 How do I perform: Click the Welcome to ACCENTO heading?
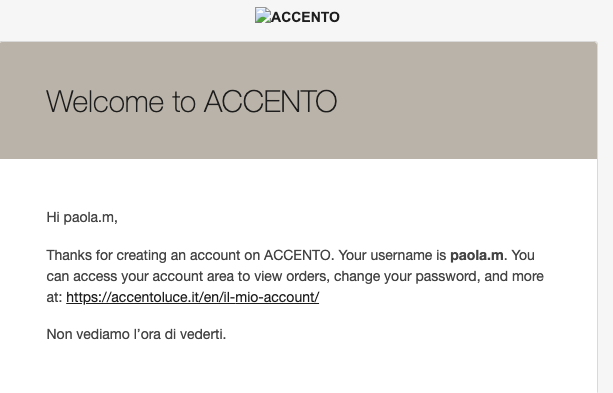(192, 101)
